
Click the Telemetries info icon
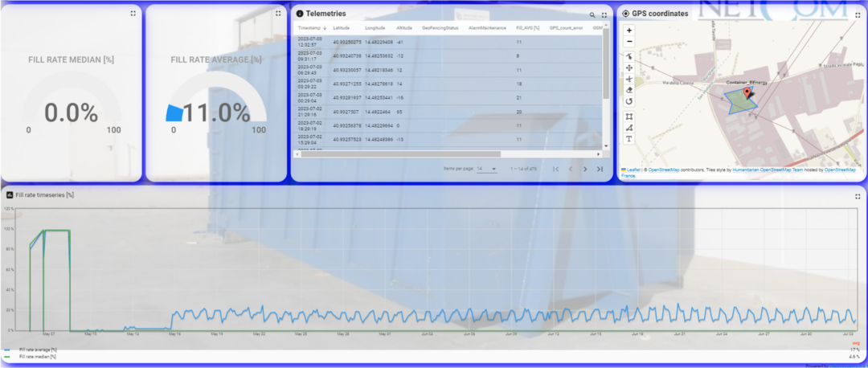pyautogui.click(x=300, y=14)
